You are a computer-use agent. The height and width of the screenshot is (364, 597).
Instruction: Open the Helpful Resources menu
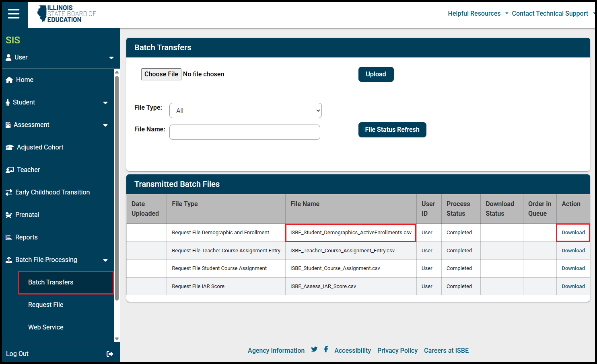pos(478,14)
